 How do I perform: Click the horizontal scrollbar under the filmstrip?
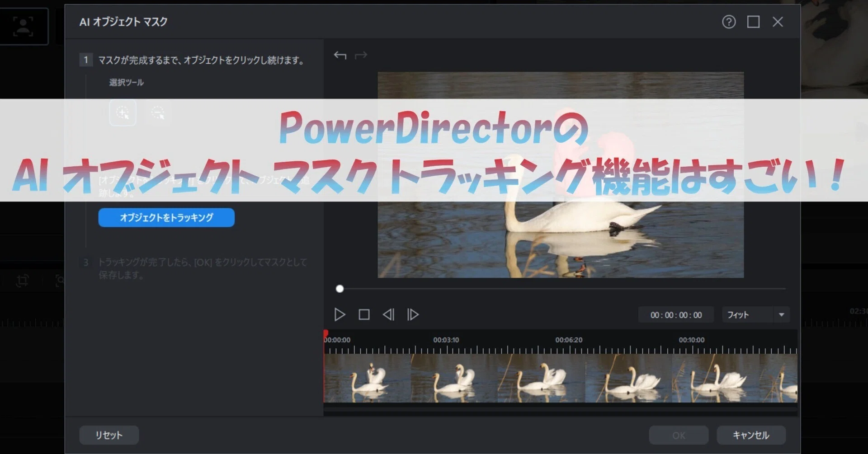[561, 410]
